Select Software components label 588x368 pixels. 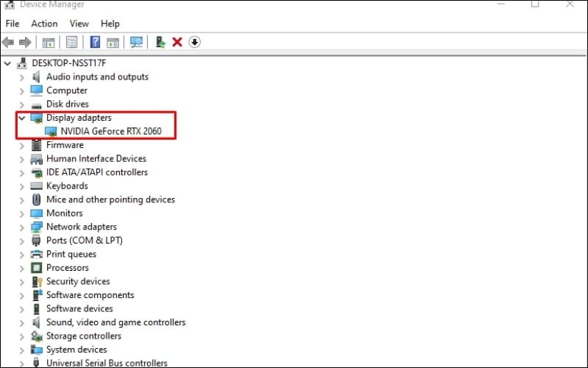(90, 295)
